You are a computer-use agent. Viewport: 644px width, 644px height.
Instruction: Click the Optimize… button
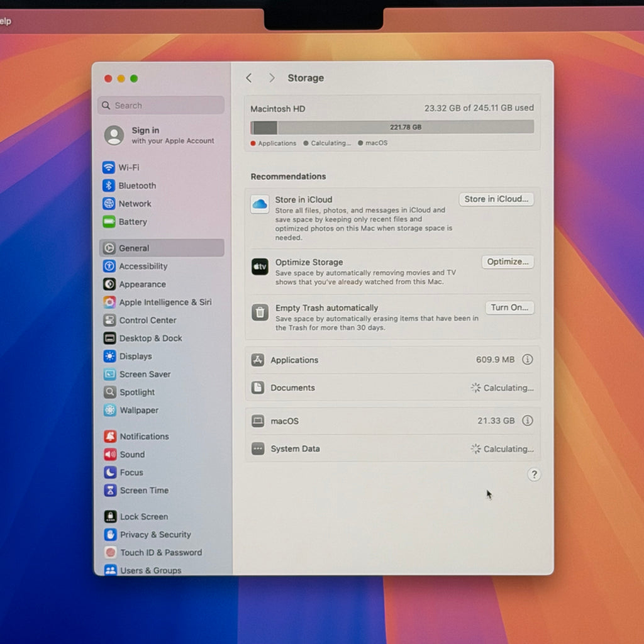(508, 262)
